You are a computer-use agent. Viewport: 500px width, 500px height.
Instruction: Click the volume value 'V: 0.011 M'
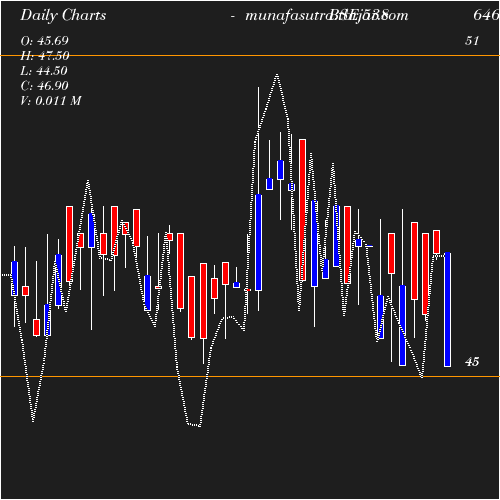(x=51, y=101)
